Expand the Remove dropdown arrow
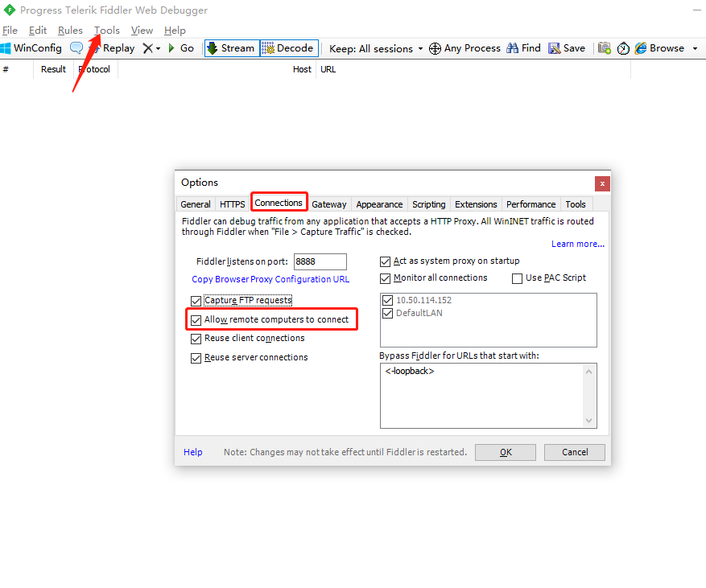The width and height of the screenshot is (706, 588). coord(158,48)
